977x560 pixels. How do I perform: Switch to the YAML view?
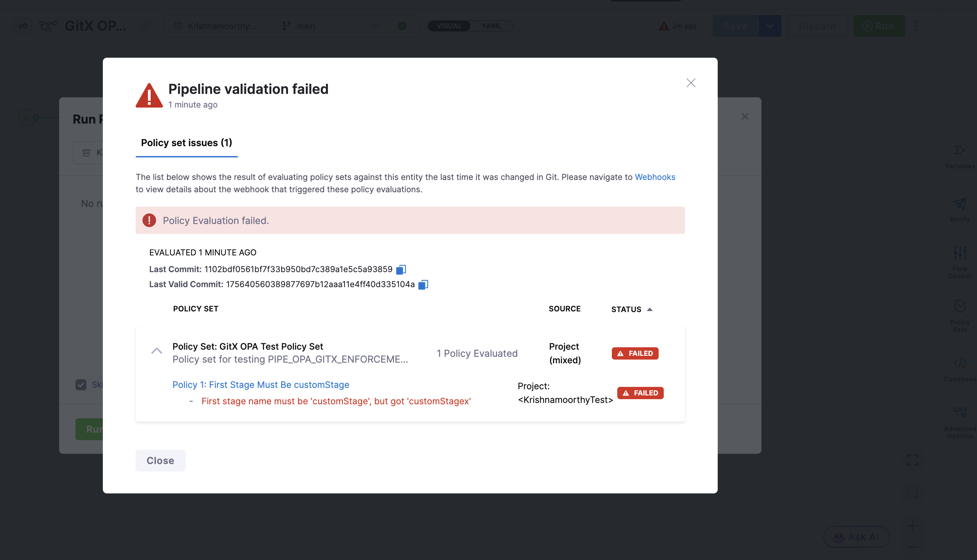click(491, 26)
